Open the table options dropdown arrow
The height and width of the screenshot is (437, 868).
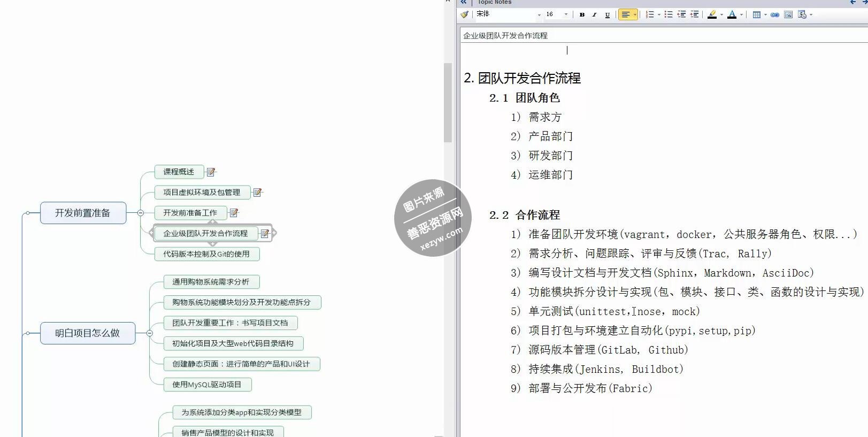(765, 15)
